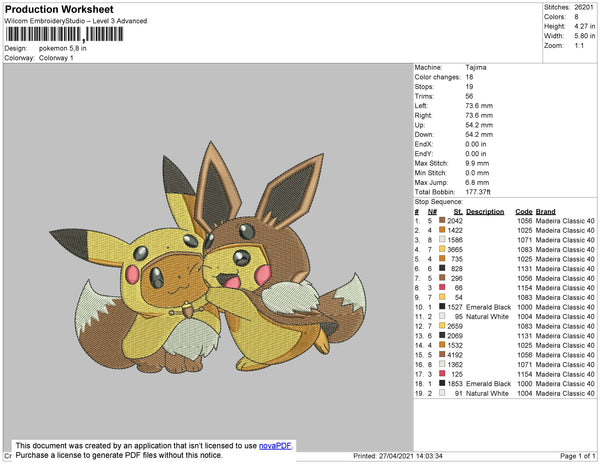Open the novaPDF link in the notice
Image resolution: width=600 pixels, height=464 pixels.
(275, 446)
